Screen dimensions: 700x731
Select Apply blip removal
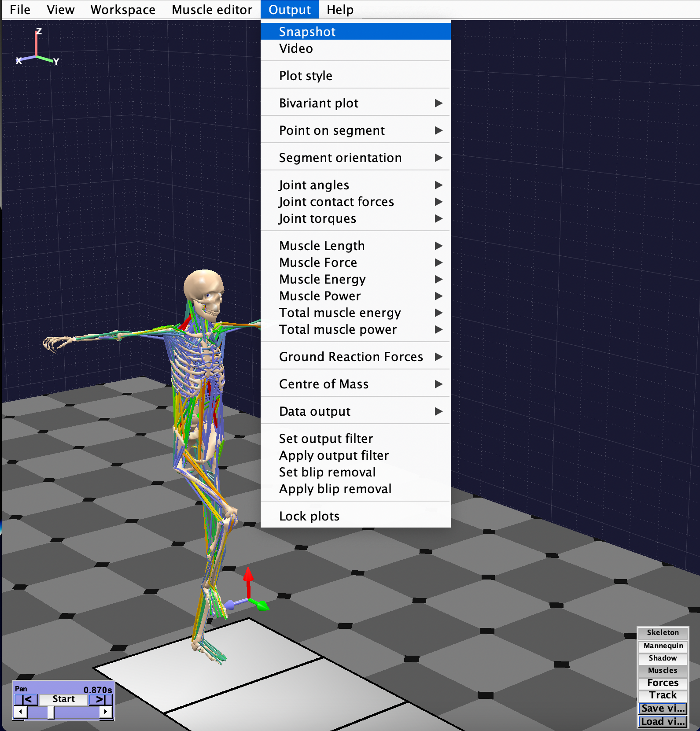356,489
